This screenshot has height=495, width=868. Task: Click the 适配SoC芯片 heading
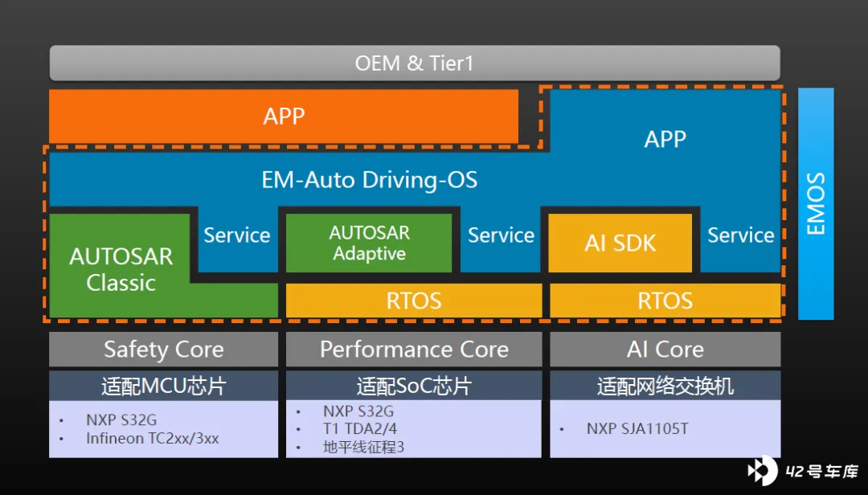414,386
